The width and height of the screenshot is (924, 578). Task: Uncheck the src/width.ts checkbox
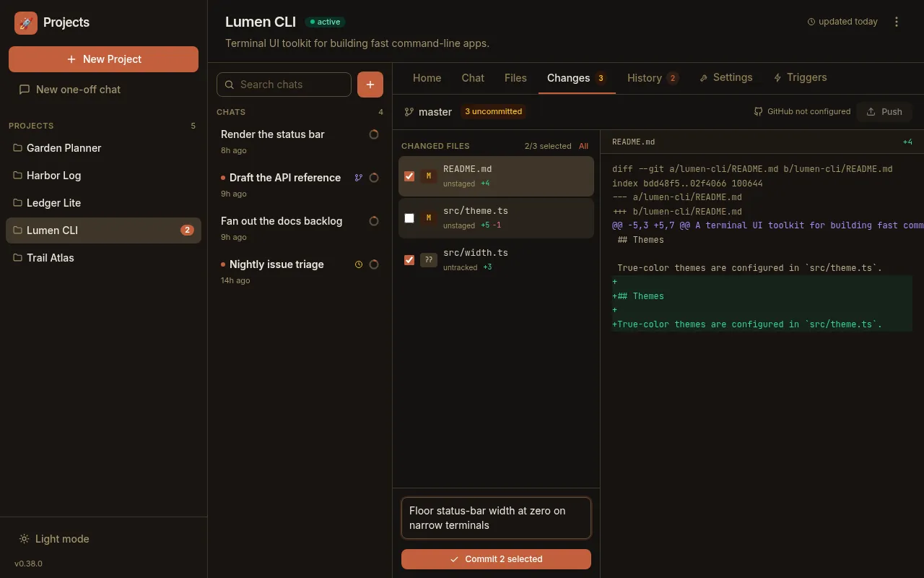click(x=409, y=260)
